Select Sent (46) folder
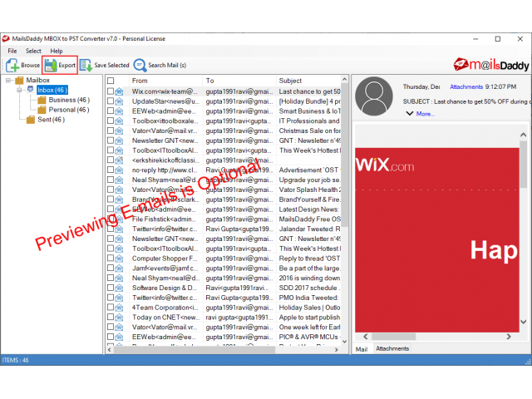Viewport: 532px width, 399px height. [x=52, y=120]
